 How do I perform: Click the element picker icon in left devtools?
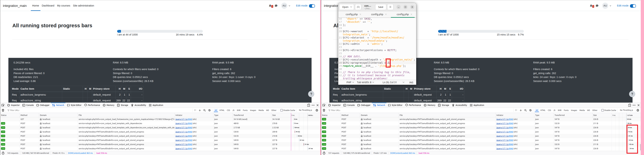(x=3, y=105)
